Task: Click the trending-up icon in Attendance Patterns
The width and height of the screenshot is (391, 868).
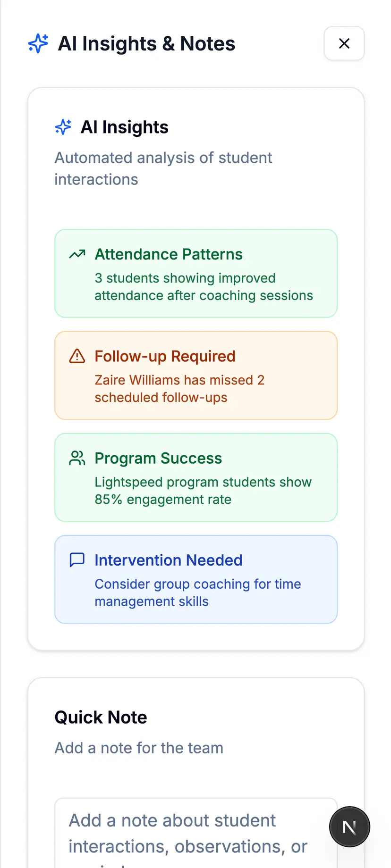Action: click(x=77, y=254)
